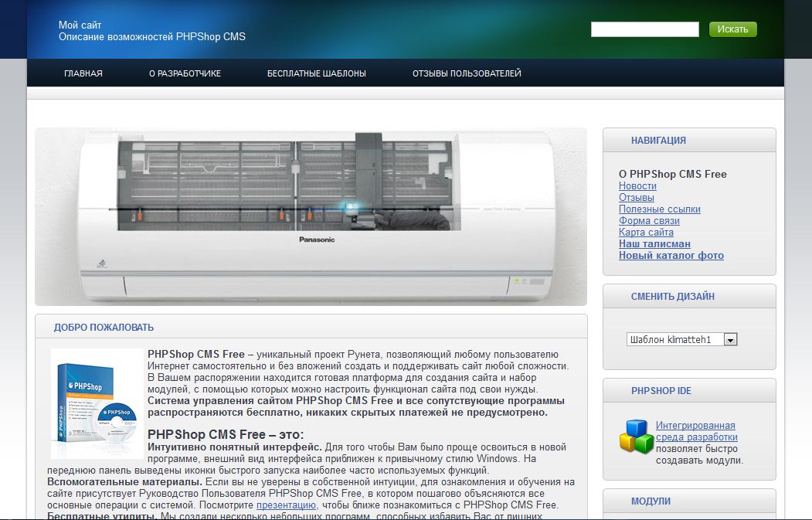Go to Карта сайта link

(x=647, y=232)
